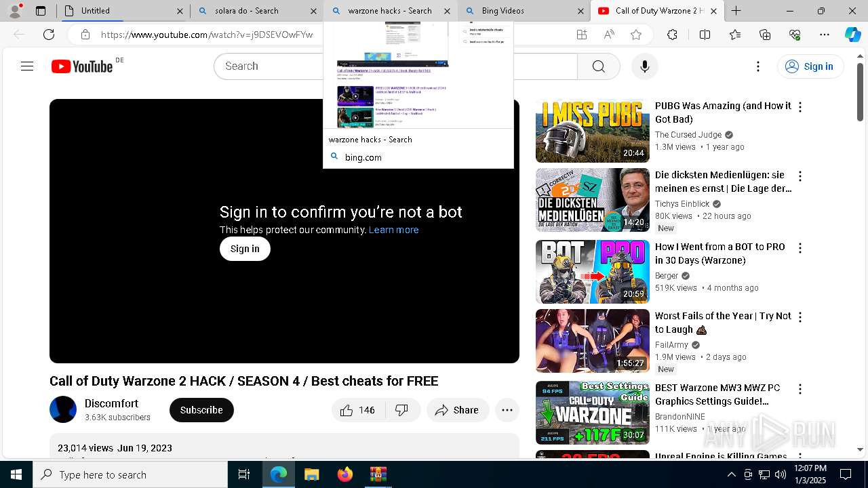Click the YouTube search magnifier button
The image size is (868, 488).
598,66
